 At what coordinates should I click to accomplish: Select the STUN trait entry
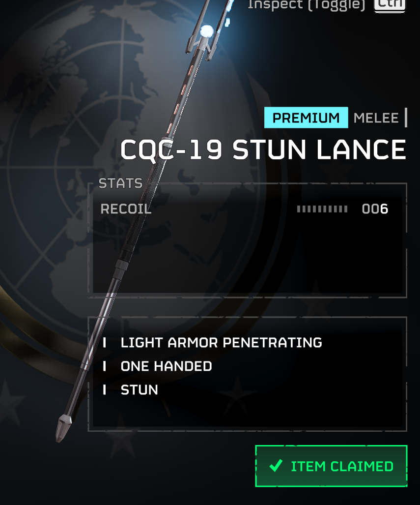tap(140, 390)
